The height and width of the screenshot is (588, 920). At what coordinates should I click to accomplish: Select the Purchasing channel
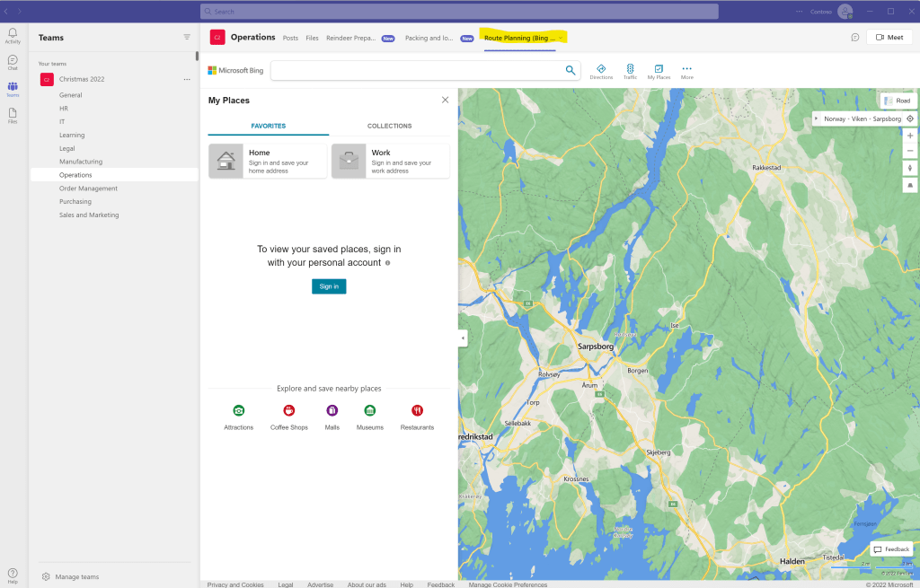coord(75,202)
